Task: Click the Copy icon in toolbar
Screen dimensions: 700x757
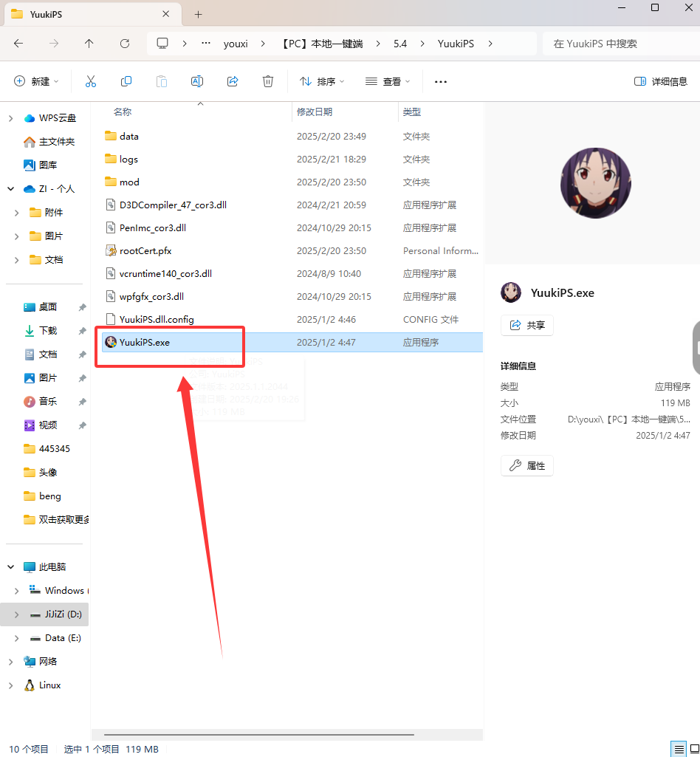Action: tap(126, 81)
